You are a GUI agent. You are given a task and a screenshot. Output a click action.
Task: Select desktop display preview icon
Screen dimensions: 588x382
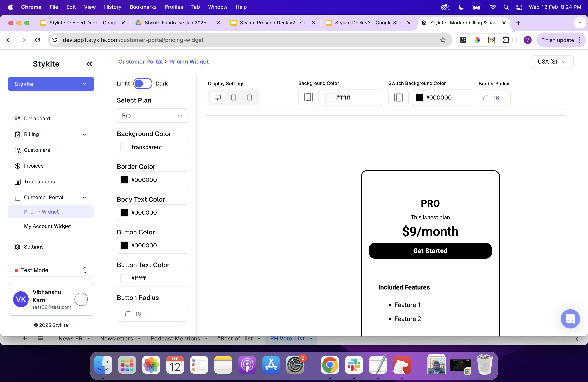pos(217,97)
